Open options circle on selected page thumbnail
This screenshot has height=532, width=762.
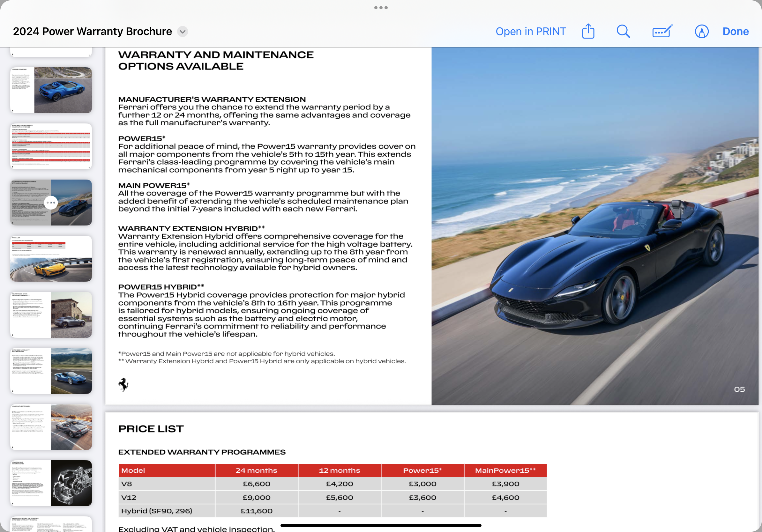pos(51,202)
